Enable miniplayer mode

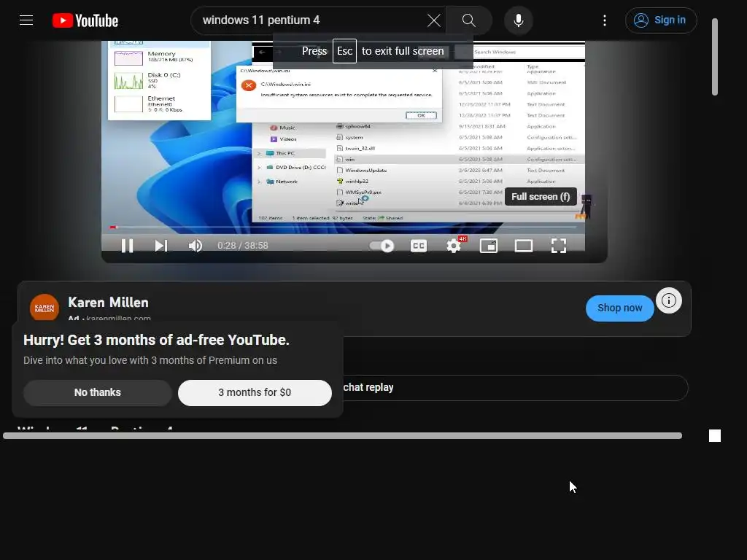(x=488, y=246)
